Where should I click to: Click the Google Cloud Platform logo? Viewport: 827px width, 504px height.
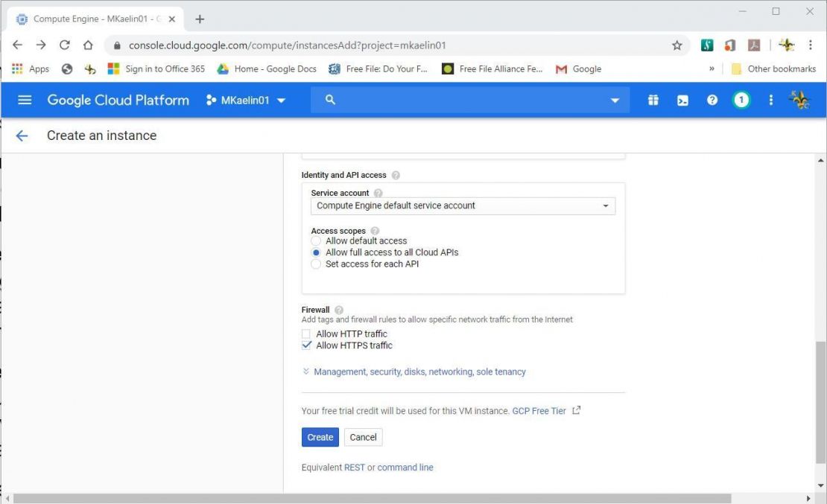(118, 100)
